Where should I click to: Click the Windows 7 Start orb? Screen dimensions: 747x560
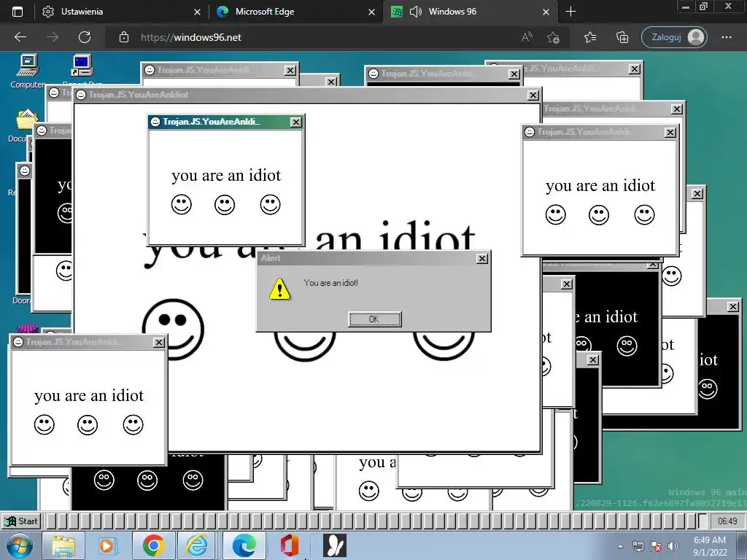pos(19,545)
